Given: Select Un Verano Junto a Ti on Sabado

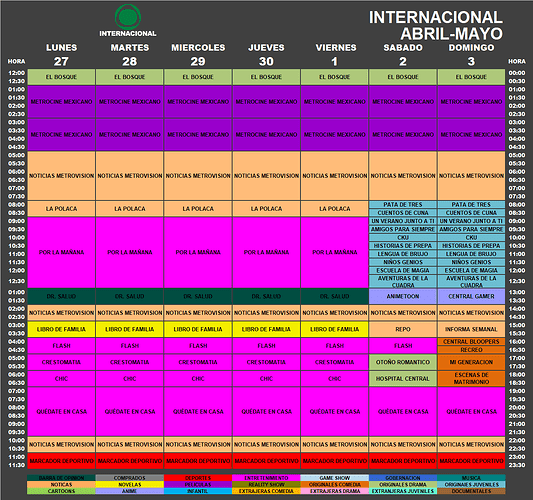Looking at the screenshot, I should [403, 221].
